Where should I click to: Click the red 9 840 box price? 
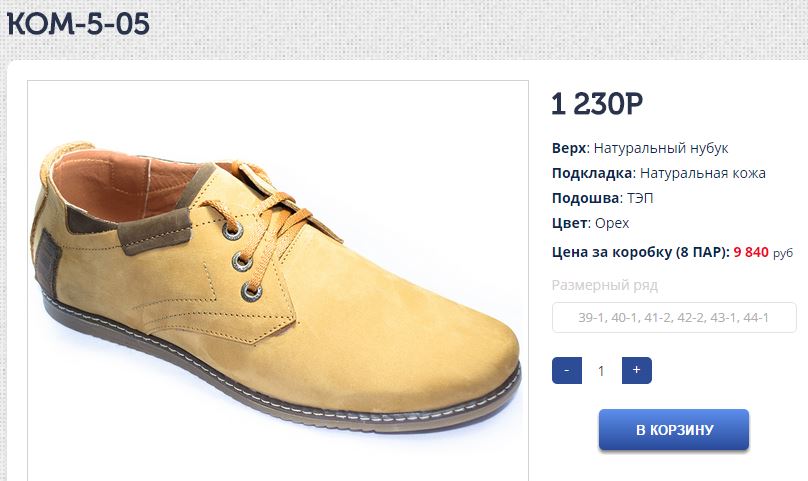(x=750, y=252)
